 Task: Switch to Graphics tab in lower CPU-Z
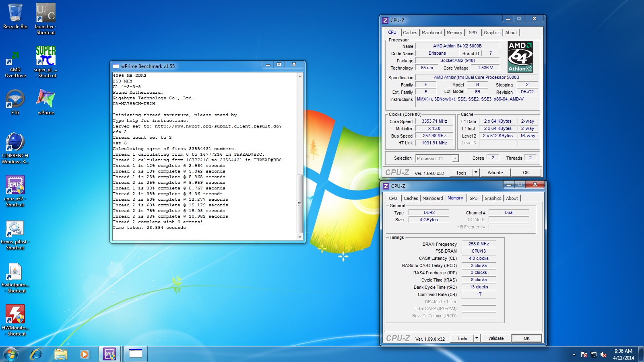pos(493,198)
